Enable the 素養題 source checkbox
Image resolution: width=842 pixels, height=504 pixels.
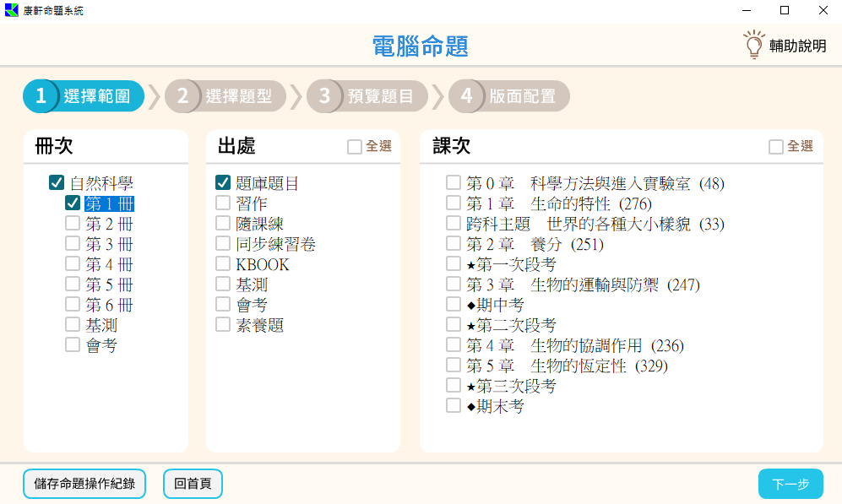pyautogui.click(x=223, y=324)
